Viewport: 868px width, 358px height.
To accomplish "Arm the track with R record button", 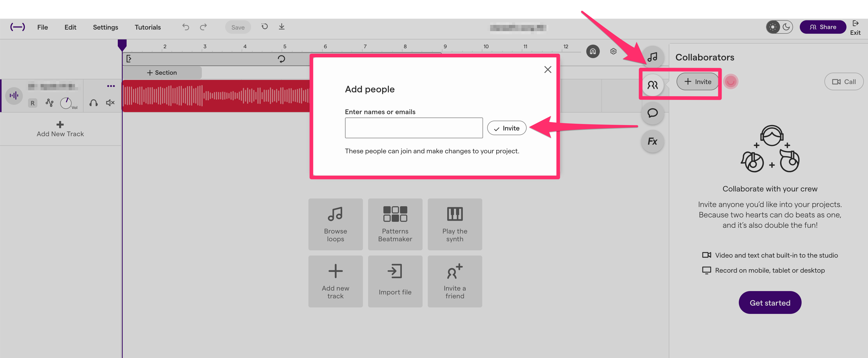I will [32, 103].
